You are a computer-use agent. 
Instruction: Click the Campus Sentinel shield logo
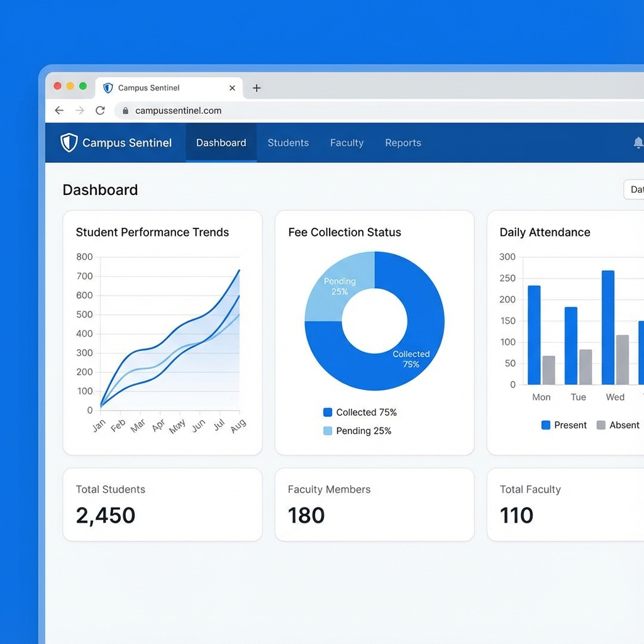click(68, 142)
